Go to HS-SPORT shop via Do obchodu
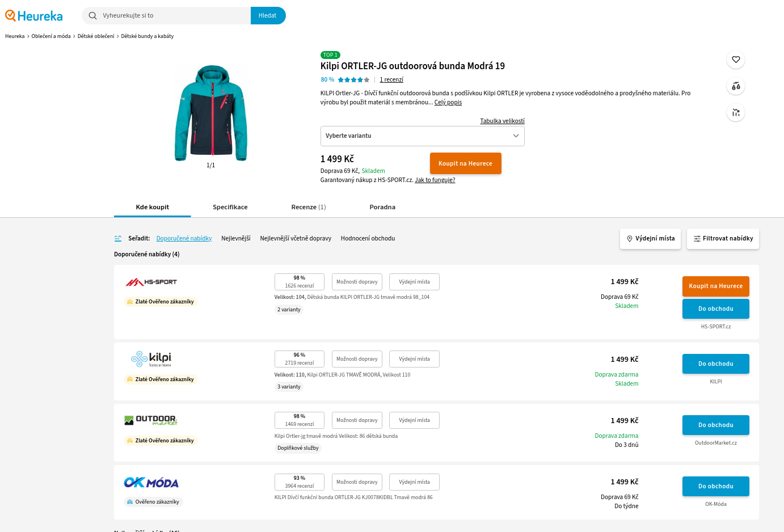The width and height of the screenshot is (784, 532). tap(716, 309)
